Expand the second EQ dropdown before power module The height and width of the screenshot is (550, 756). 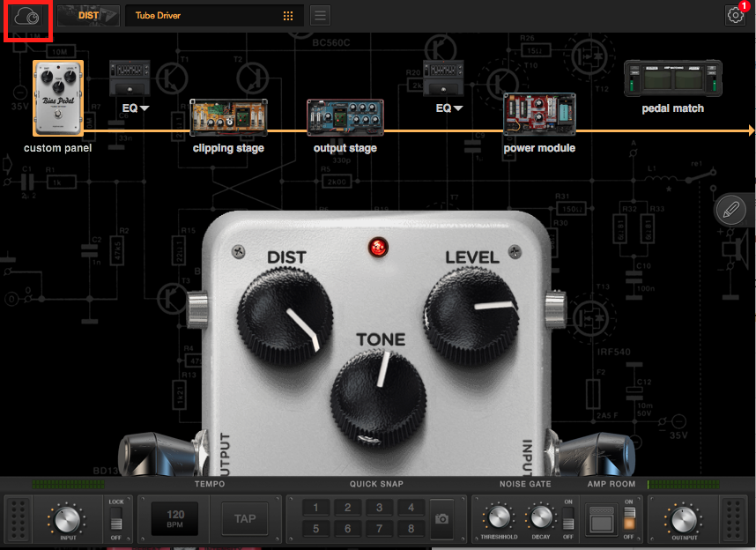point(458,108)
